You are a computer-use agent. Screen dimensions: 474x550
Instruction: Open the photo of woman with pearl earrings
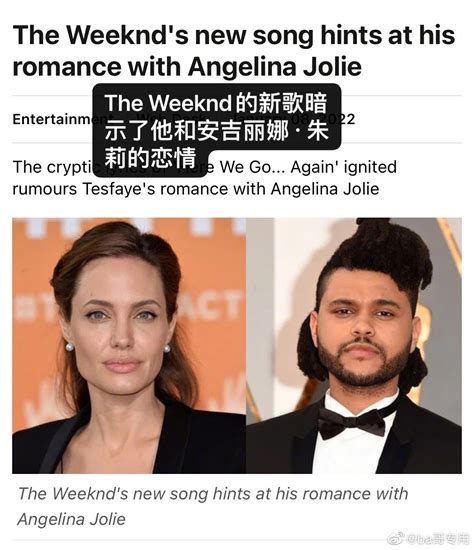(129, 346)
